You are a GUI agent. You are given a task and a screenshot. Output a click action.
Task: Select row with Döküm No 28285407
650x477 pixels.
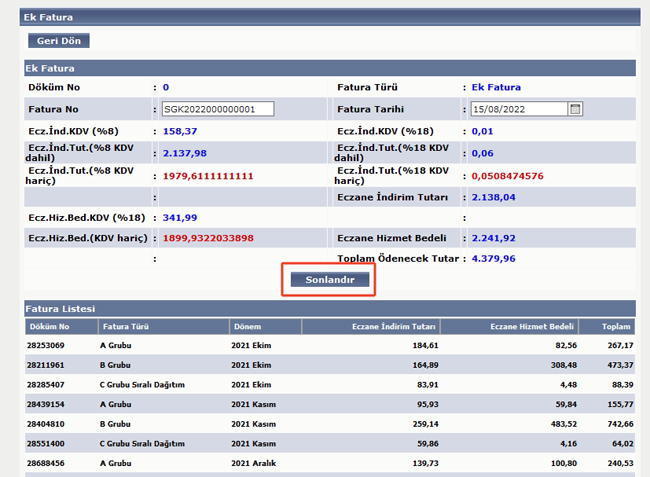coord(330,385)
